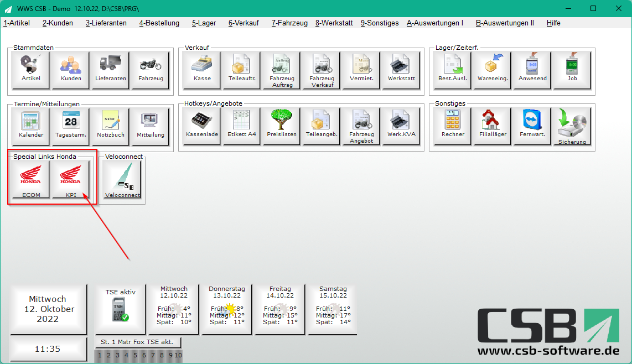Open the 7-Fahrzeug menu
632x364 pixels.
point(289,23)
